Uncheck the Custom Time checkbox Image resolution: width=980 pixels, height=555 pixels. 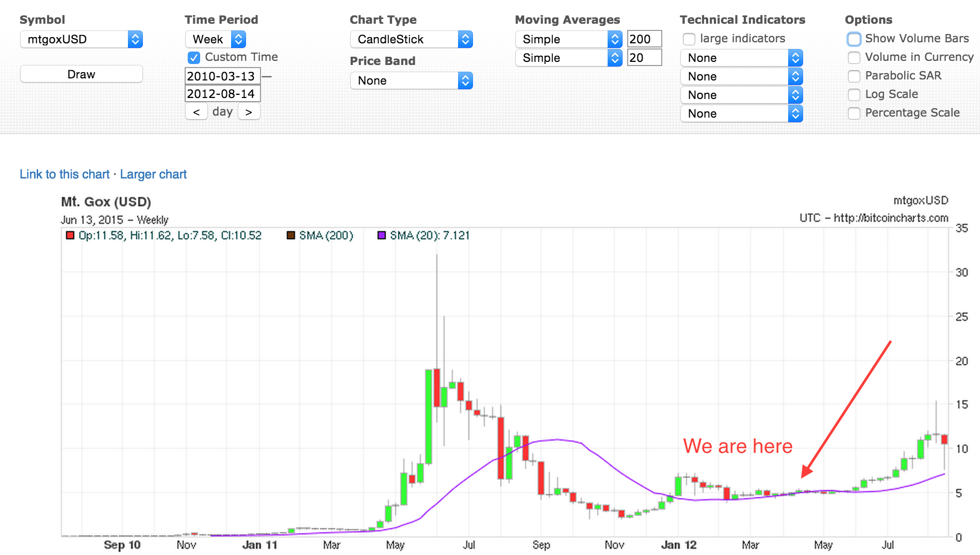pos(194,57)
